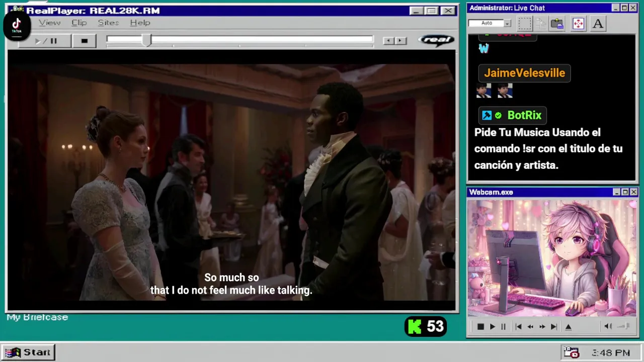Click the eject button in Webcam.exe
Viewport: 644px width, 362px height.
tap(569, 327)
